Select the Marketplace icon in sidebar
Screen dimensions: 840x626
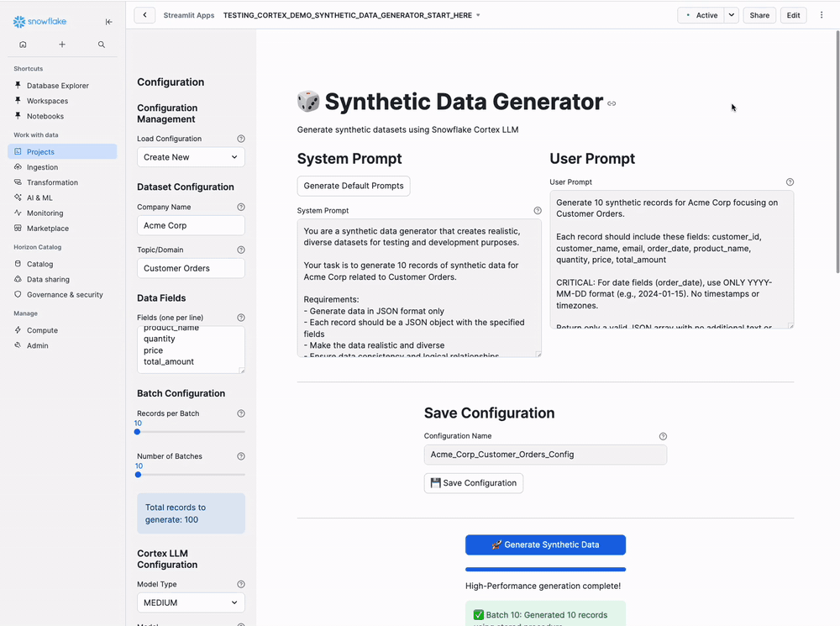click(x=18, y=228)
